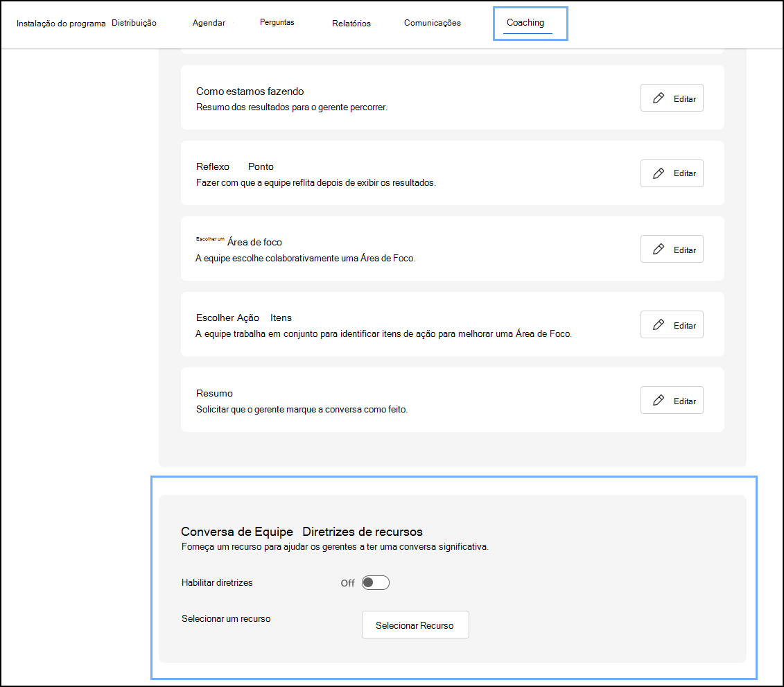The width and height of the screenshot is (784, 687).
Task: Open the Distribuição page
Action: pos(134,21)
